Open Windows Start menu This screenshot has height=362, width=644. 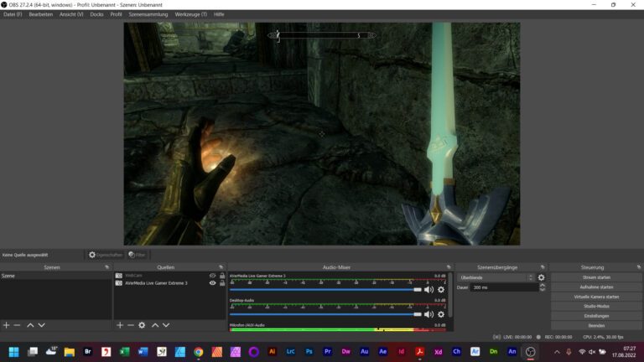tap(13, 352)
